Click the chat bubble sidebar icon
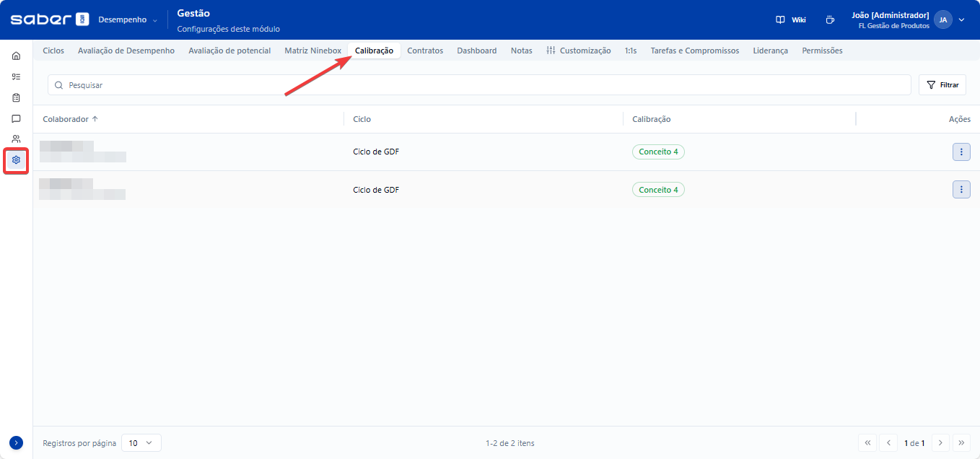This screenshot has width=980, height=459. [16, 118]
